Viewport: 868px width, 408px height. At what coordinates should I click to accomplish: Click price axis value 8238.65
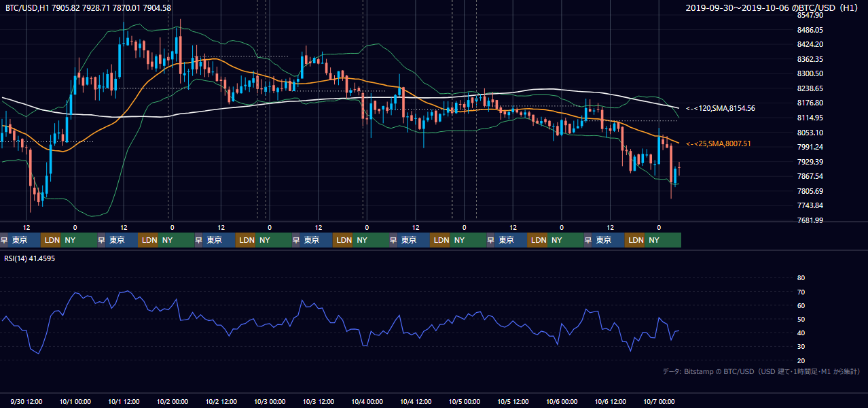point(810,88)
